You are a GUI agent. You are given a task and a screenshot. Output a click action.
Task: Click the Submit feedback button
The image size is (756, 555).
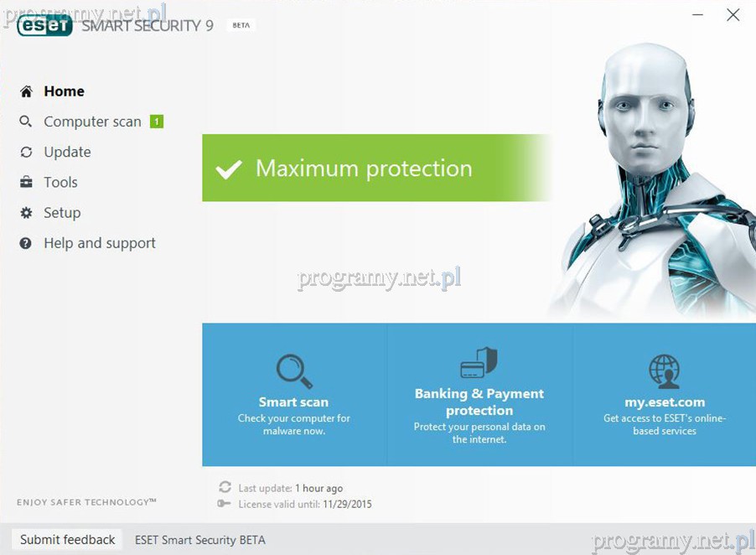tap(68, 540)
